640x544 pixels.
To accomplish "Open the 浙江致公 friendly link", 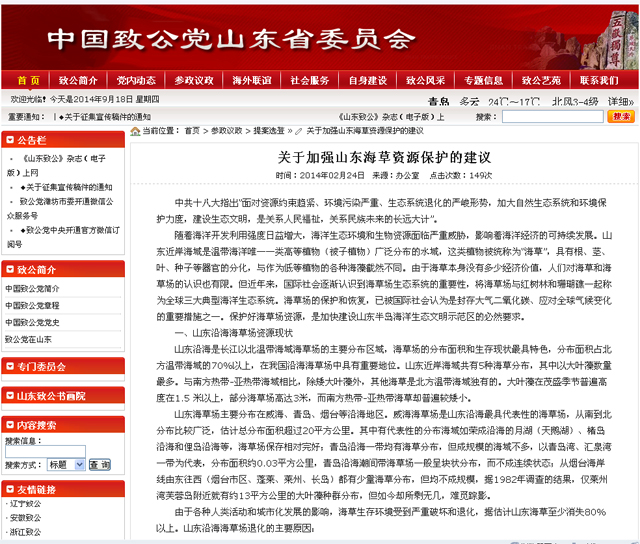I will click(x=25, y=532).
